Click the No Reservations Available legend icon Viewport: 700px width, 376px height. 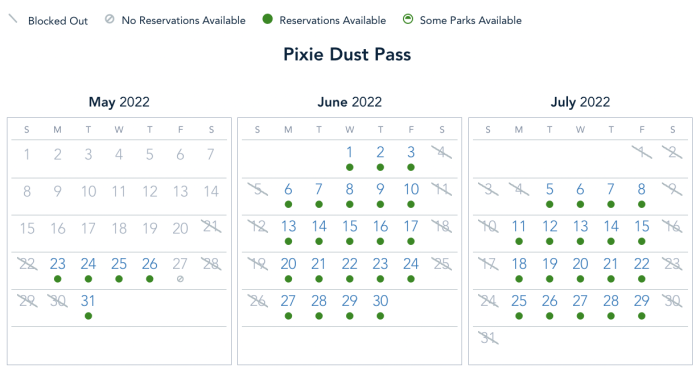pyautogui.click(x=109, y=19)
